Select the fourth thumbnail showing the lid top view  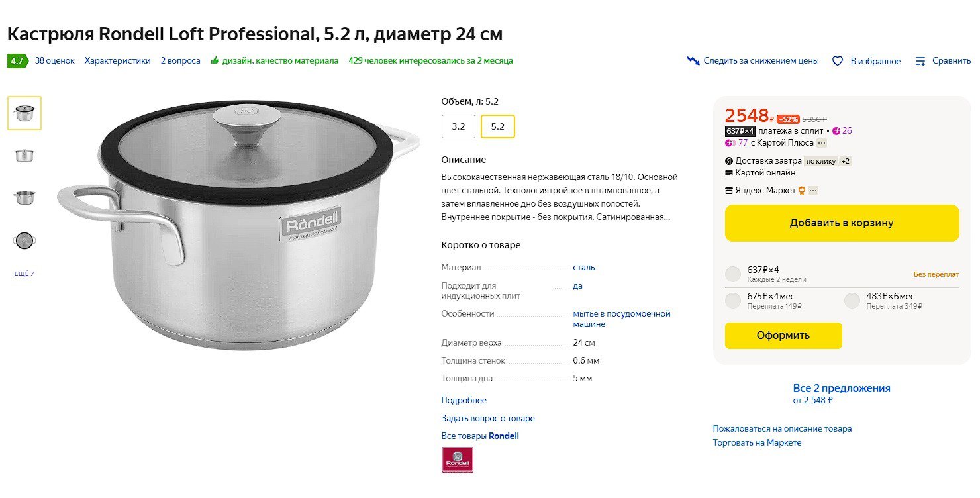(24, 240)
